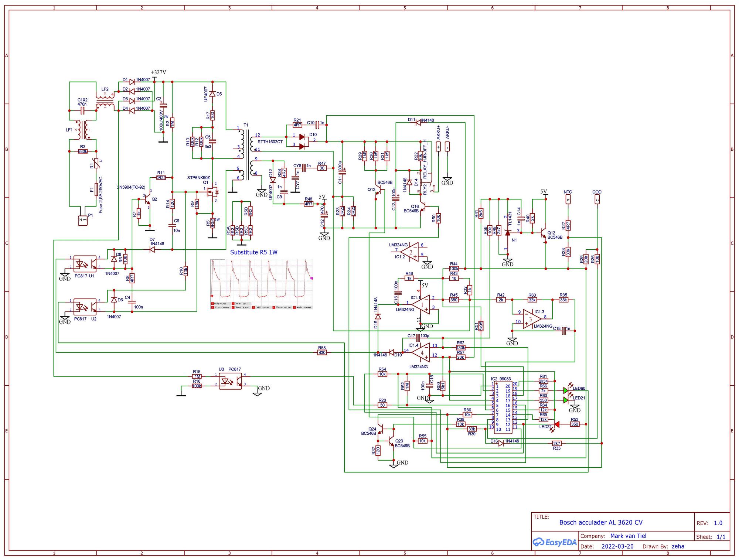Screen dimensions: 739x560
Task: Select the IC1.4 op-amp symbol
Action: pyautogui.click(x=422, y=352)
